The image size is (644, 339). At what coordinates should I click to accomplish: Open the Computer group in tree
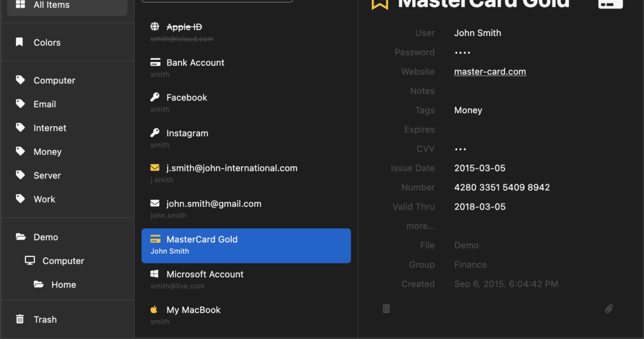point(63,261)
